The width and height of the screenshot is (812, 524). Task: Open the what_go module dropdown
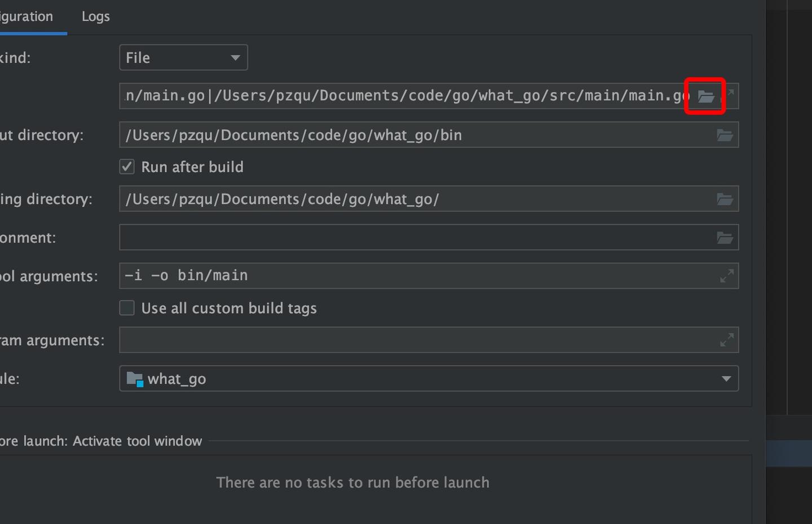(x=429, y=378)
